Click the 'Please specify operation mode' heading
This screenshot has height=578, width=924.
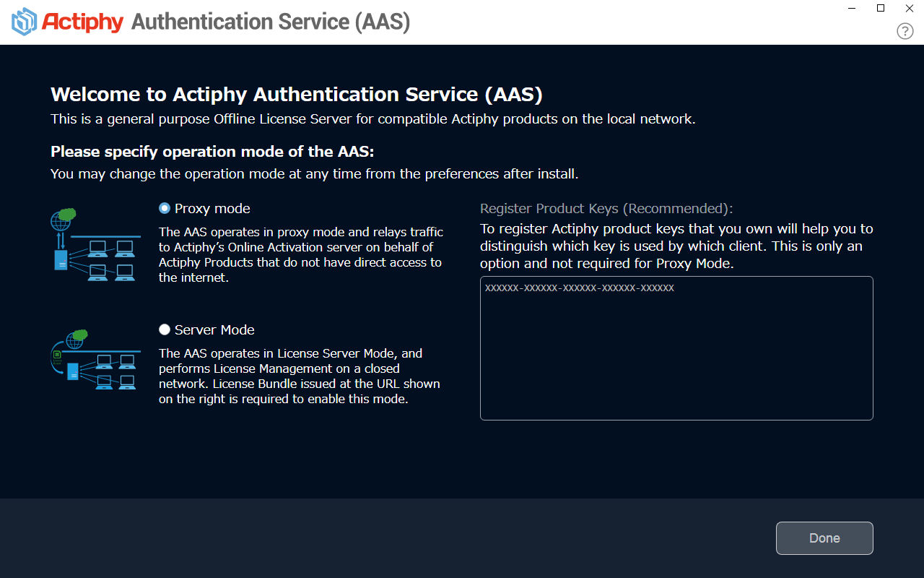(212, 152)
